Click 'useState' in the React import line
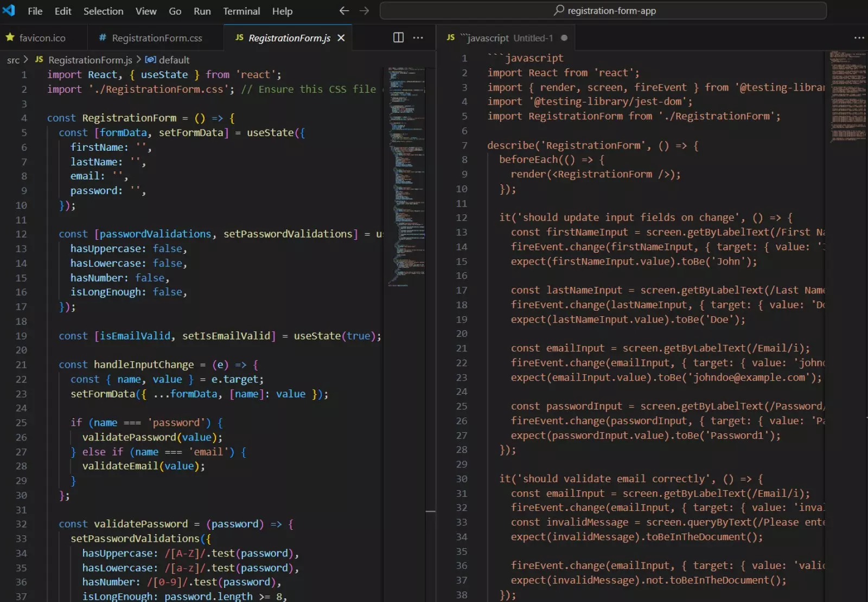The height and width of the screenshot is (602, 868). coord(164,75)
